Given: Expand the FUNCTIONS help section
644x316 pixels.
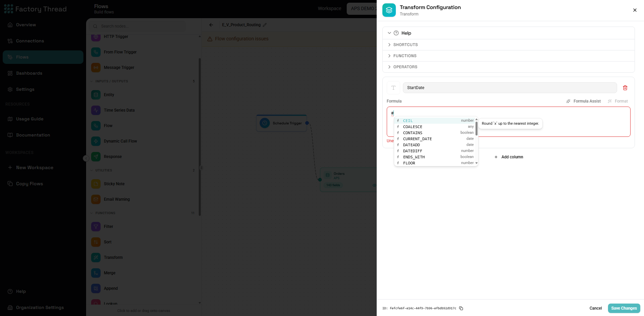Looking at the screenshot, I should tap(508, 56).
